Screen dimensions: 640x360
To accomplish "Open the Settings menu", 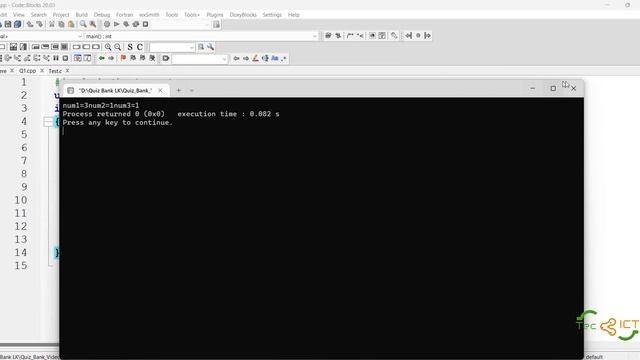I will pos(272,15).
